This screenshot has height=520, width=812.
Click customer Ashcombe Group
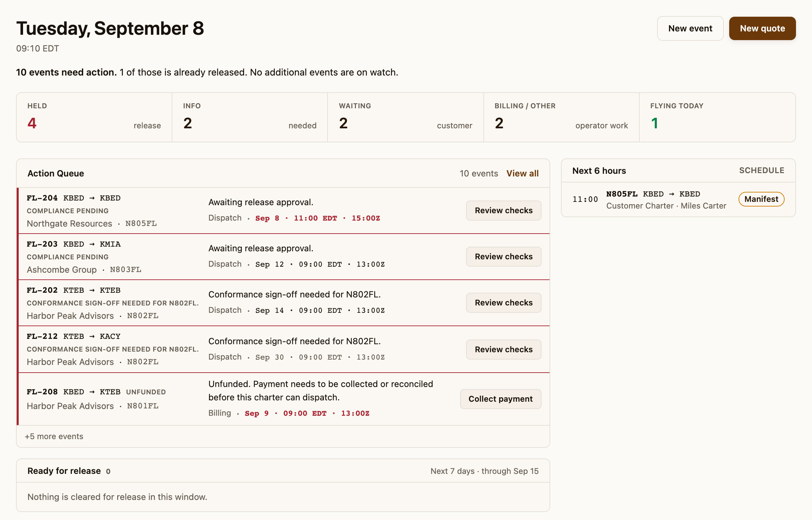(62, 269)
